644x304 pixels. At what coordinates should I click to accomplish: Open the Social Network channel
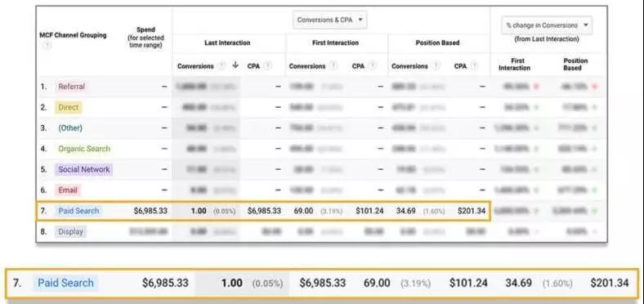tap(84, 169)
